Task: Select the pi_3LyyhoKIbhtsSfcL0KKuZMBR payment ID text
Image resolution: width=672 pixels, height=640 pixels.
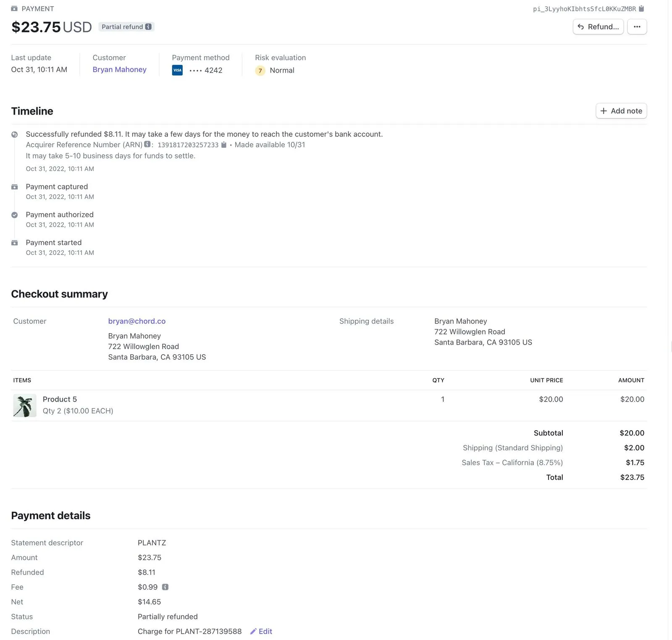Action: [x=585, y=9]
